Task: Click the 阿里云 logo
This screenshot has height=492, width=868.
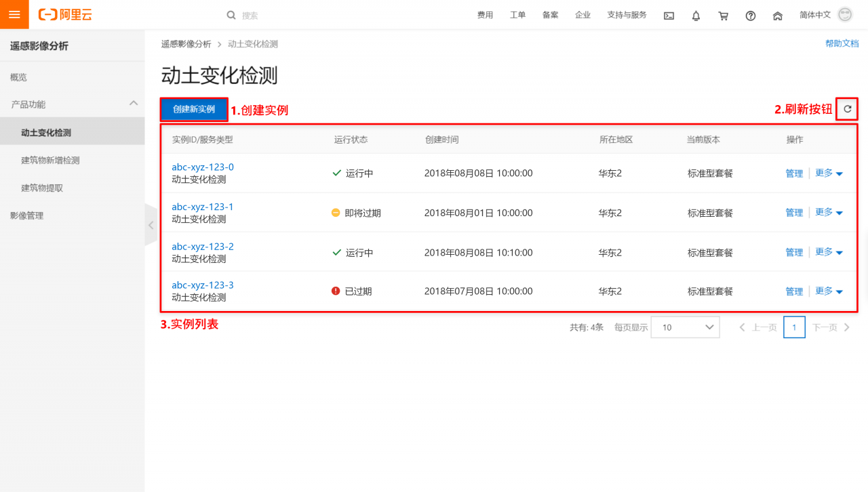Action: click(65, 14)
